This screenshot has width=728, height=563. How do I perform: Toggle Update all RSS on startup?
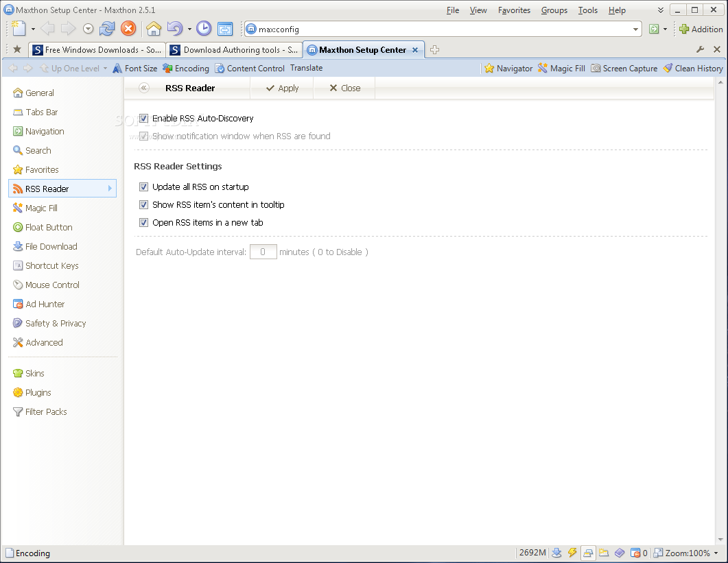point(143,187)
